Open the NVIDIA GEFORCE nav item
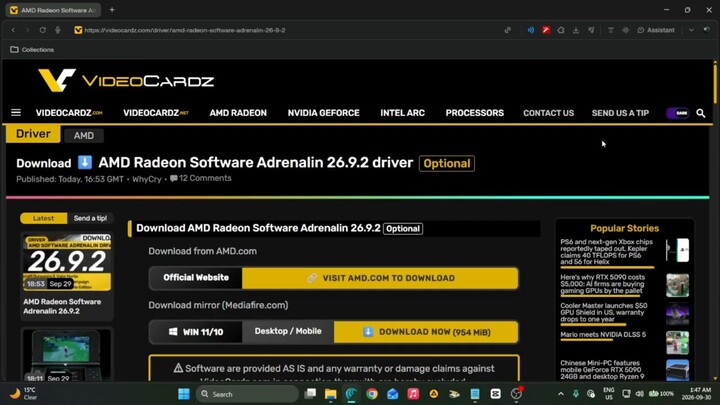 [x=323, y=113]
